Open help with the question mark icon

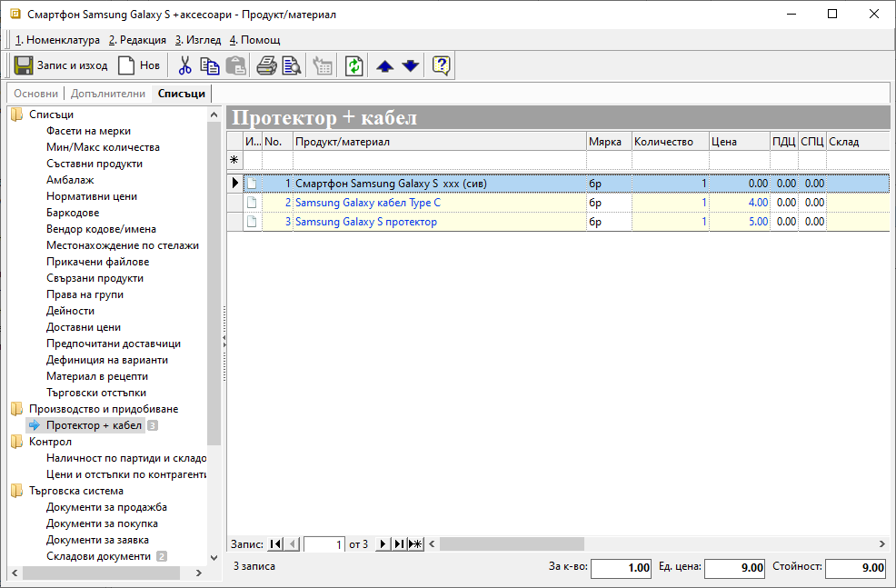click(441, 65)
